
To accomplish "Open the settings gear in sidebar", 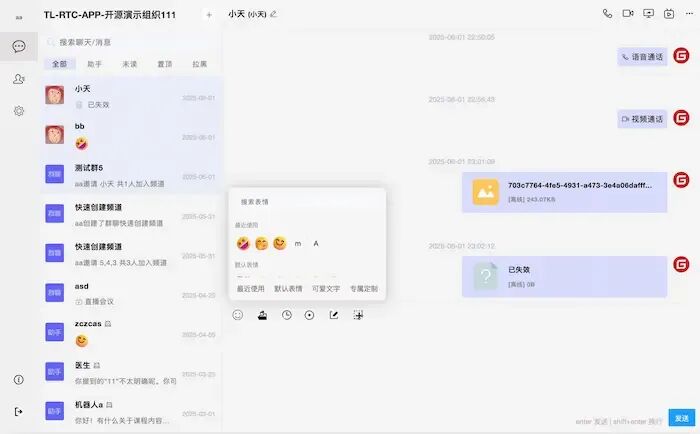I will click(x=19, y=111).
